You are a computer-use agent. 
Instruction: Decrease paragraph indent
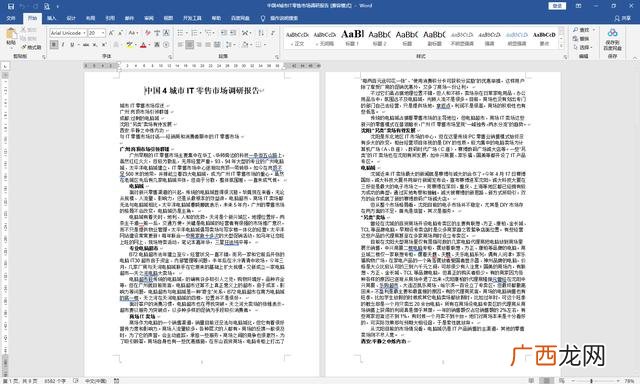point(223,33)
